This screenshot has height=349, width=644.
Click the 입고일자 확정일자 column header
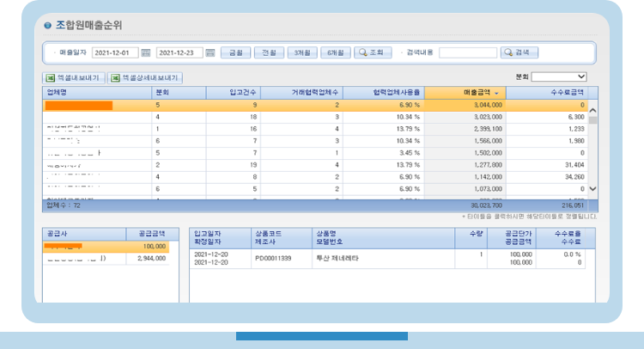220,238
